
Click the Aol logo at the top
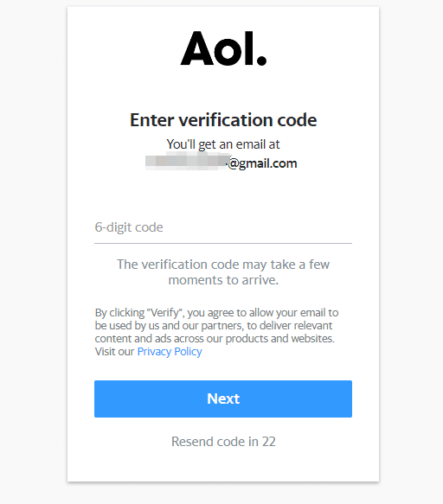click(223, 48)
